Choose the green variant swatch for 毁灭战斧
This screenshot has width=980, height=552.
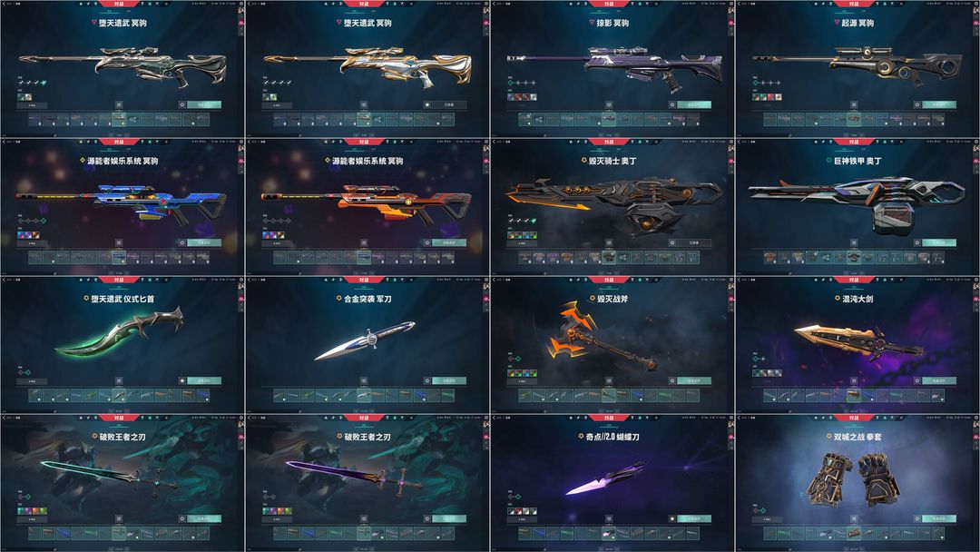coord(534,373)
